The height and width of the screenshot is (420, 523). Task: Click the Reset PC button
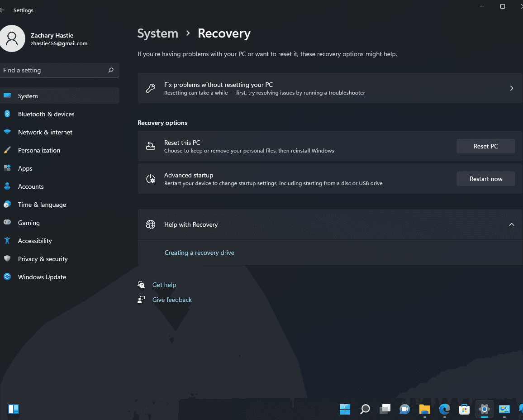485,146
